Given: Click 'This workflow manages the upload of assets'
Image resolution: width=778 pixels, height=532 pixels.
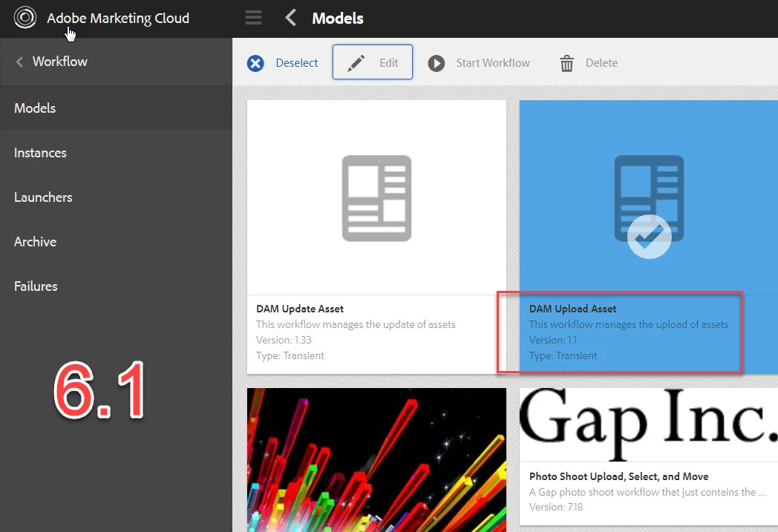Looking at the screenshot, I should [x=629, y=324].
